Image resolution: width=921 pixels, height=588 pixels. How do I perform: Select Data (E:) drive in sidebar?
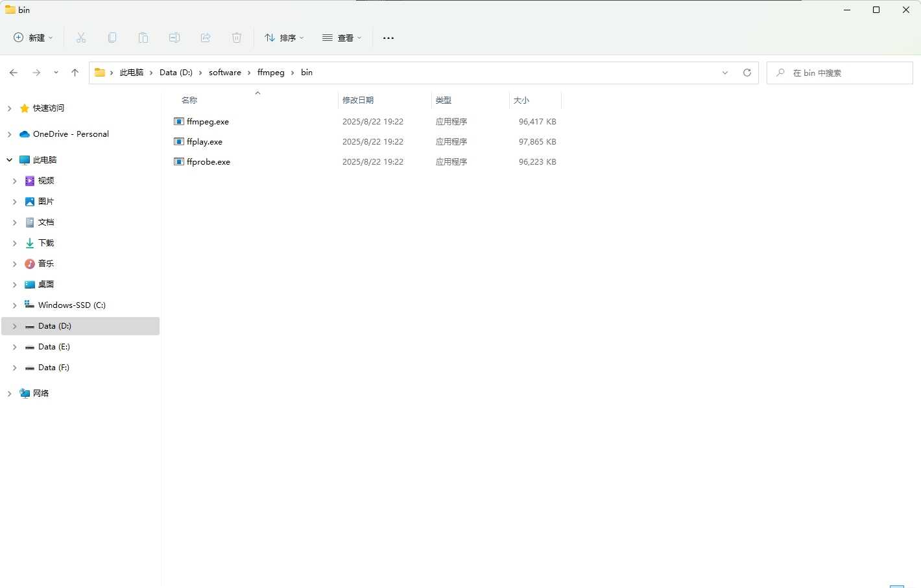[54, 347]
